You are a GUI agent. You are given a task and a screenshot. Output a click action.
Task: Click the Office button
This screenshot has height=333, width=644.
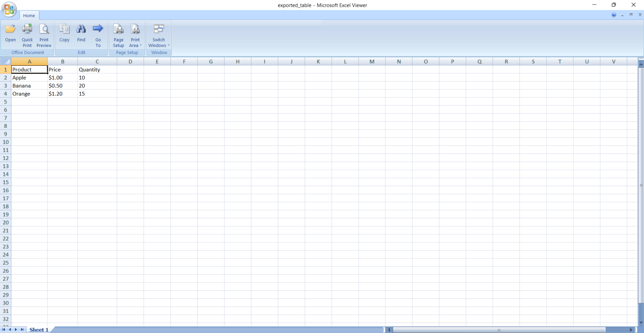click(9, 9)
